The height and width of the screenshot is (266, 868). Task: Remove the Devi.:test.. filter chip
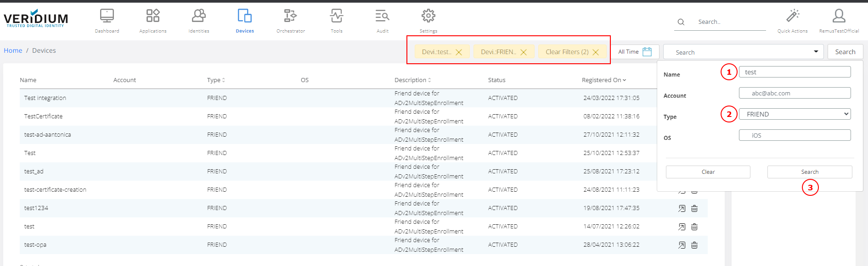pyautogui.click(x=459, y=52)
